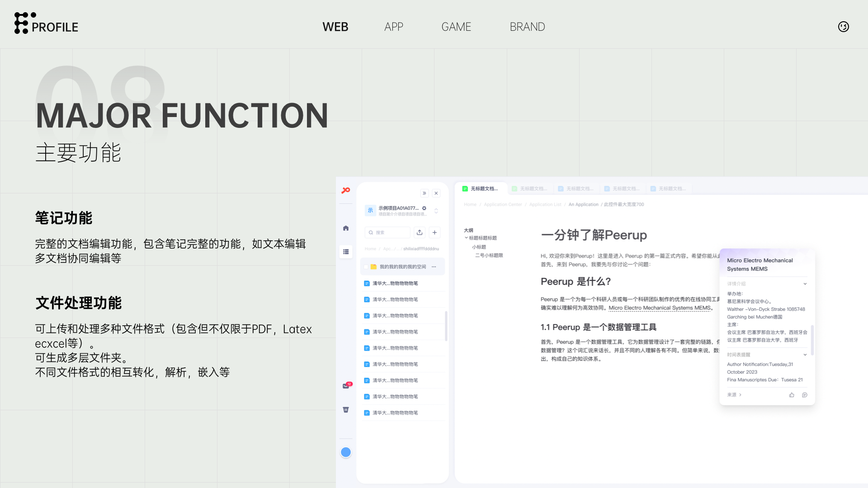868x488 pixels.
Task: Select the first 无标题文档 document tab
Action: [x=480, y=189]
